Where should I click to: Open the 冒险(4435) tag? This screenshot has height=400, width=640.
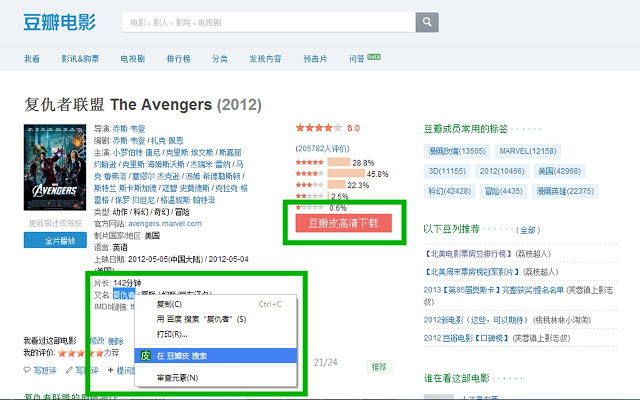pyautogui.click(x=503, y=191)
